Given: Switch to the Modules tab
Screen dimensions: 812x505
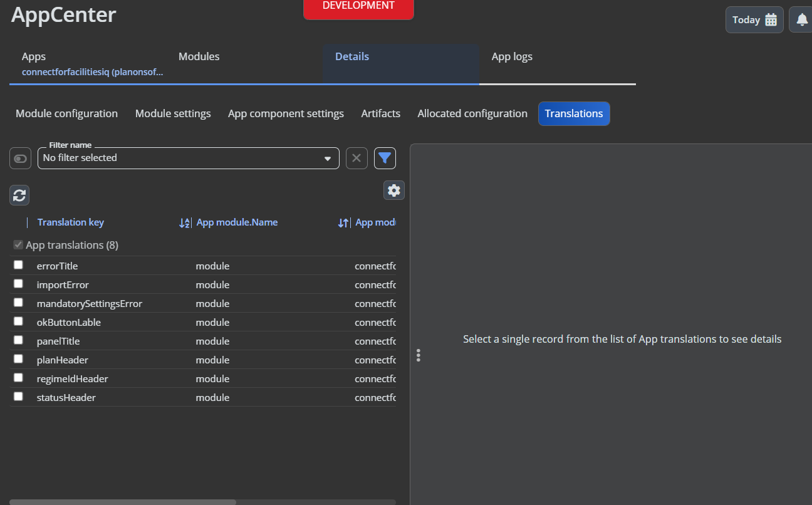Looking at the screenshot, I should (x=244, y=63).
